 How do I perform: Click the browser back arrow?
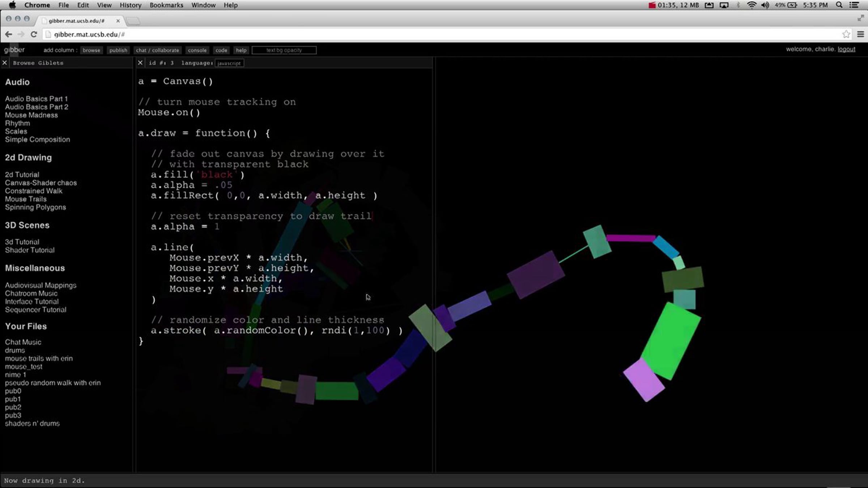(x=9, y=34)
